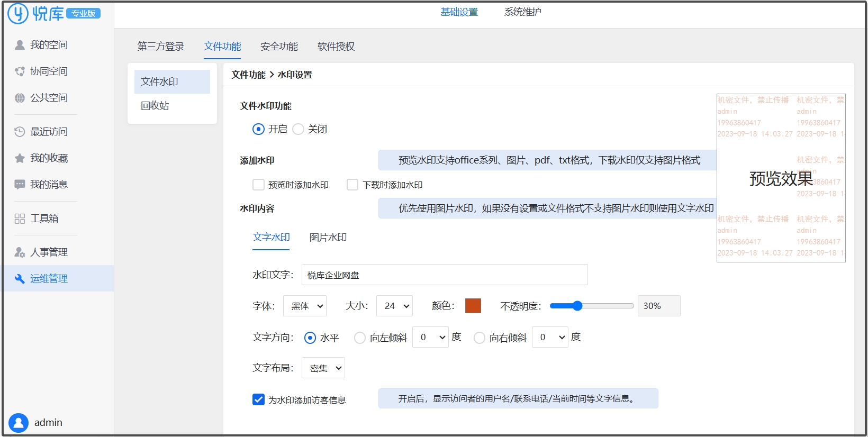Switch to the 图片水印 tab
Viewport: 868px width, 437px height.
point(328,238)
